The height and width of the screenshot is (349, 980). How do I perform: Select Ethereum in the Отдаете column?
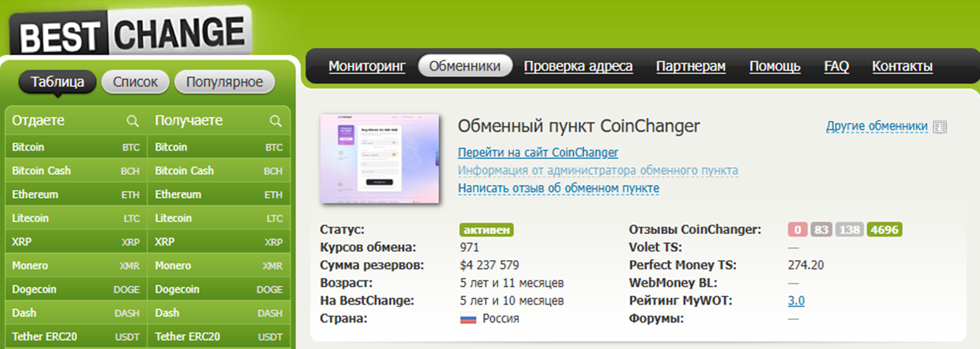pyautogui.click(x=76, y=194)
